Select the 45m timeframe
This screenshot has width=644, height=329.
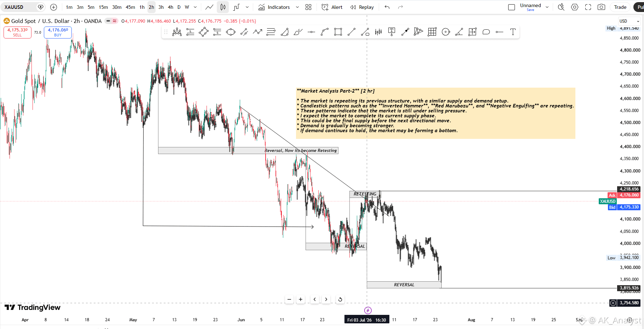[x=130, y=7]
